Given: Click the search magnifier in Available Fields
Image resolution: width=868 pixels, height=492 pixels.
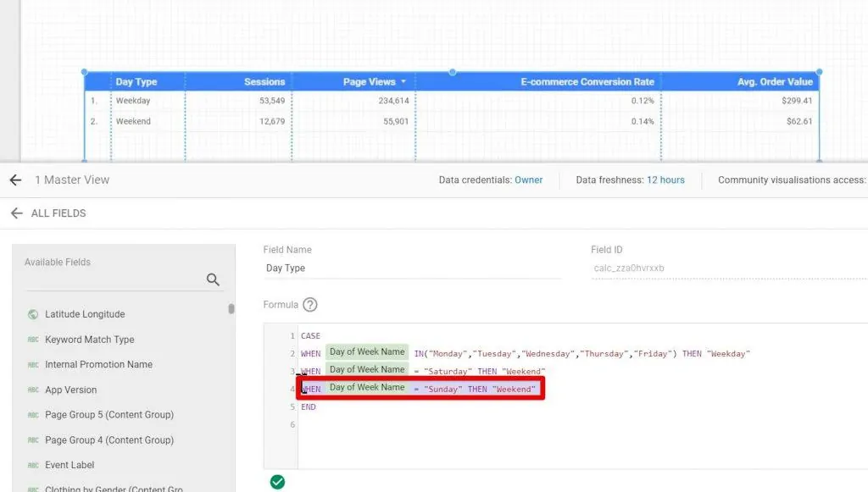Looking at the screenshot, I should [x=213, y=279].
